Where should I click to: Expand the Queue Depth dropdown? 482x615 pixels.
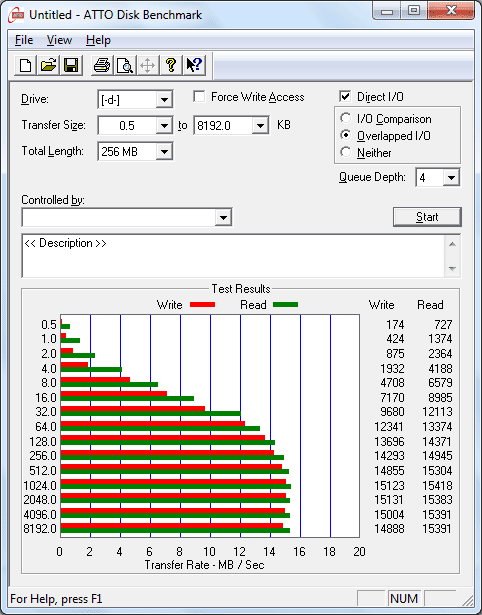click(451, 178)
